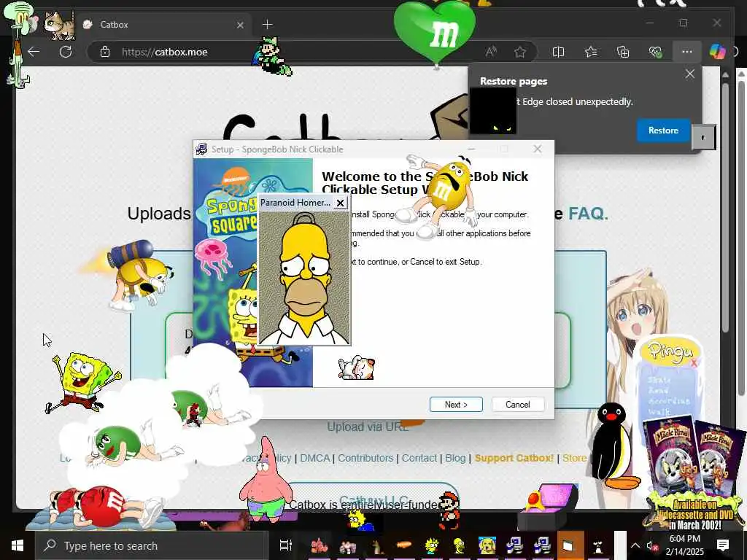Open Pingu penguin taskbar icon
This screenshot has height=560, width=747.
(x=598, y=545)
